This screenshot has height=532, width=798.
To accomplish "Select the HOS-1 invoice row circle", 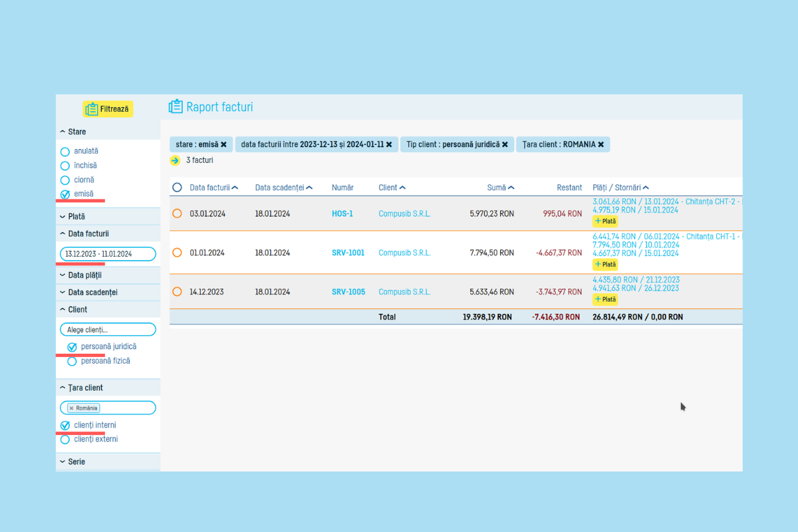I will click(177, 213).
